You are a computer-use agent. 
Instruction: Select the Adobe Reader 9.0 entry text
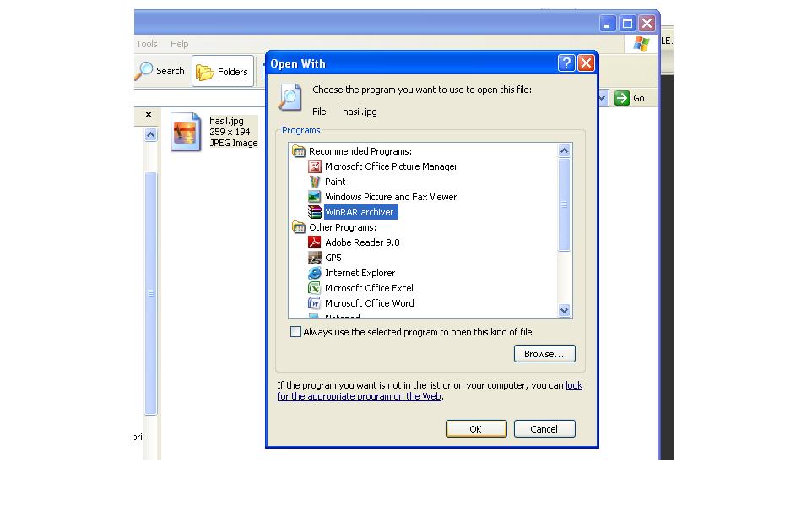pyautogui.click(x=362, y=242)
